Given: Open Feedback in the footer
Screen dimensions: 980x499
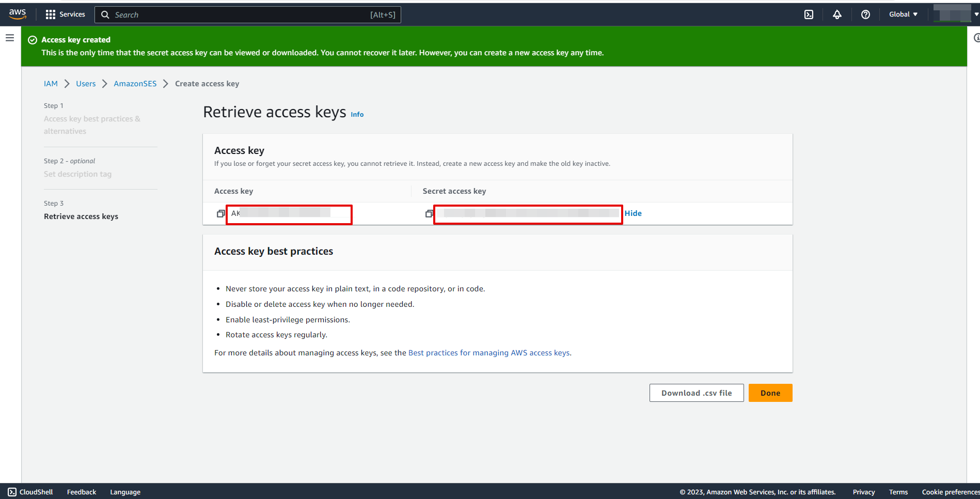Looking at the screenshot, I should tap(82, 492).
